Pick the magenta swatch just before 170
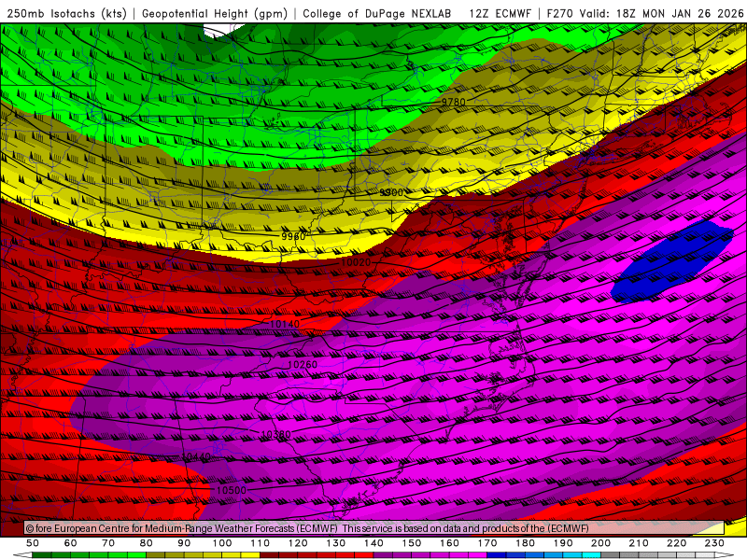The height and width of the screenshot is (560, 747). tap(478, 555)
